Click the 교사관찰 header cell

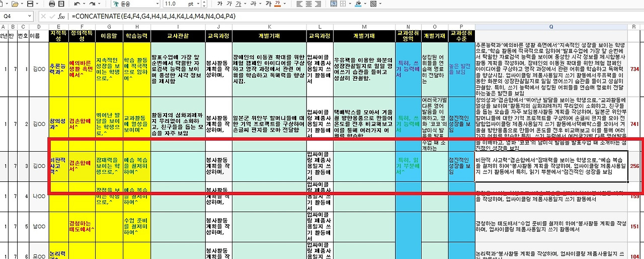point(178,36)
